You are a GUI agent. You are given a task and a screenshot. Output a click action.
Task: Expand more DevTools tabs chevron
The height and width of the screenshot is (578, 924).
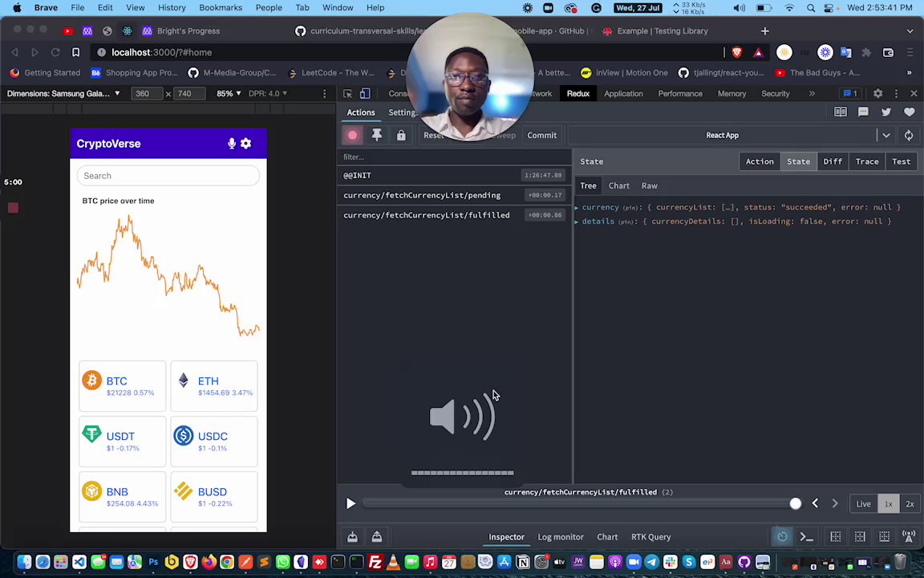(812, 93)
